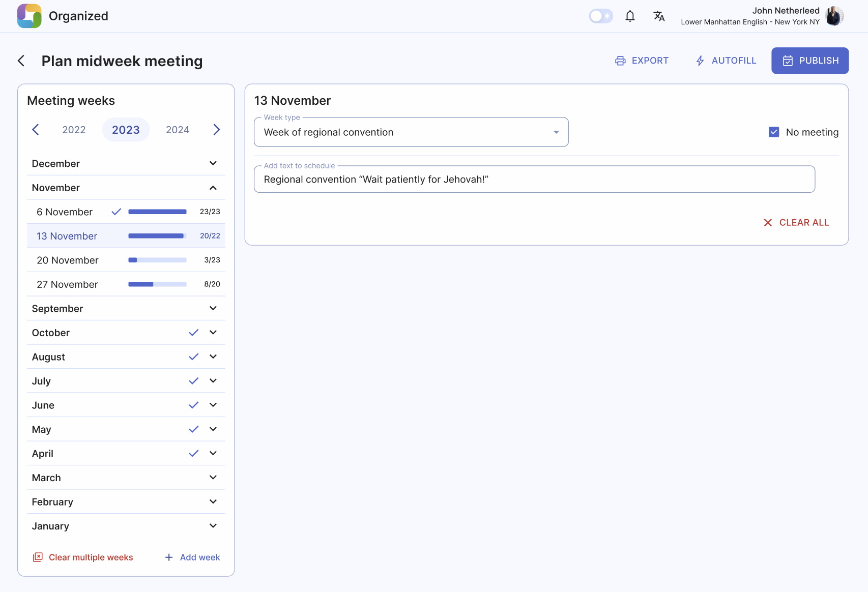
Task: Open the language selection icon
Action: 659,16
